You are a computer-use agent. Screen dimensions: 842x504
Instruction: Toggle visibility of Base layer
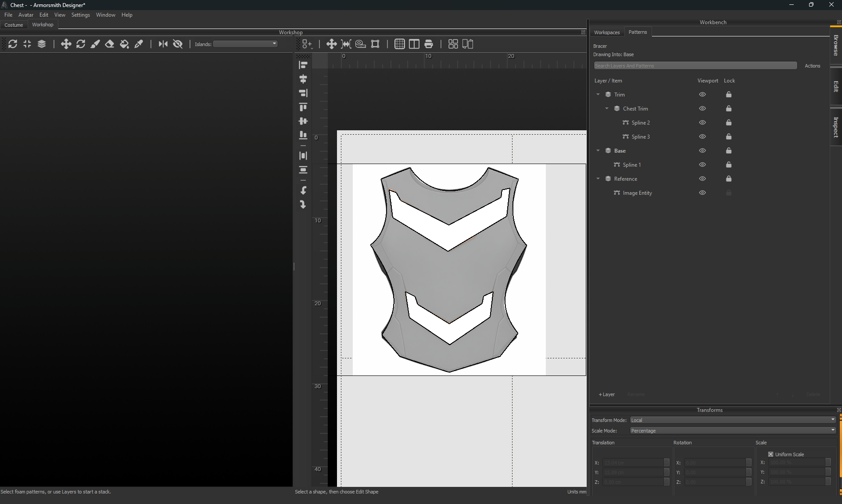click(702, 151)
